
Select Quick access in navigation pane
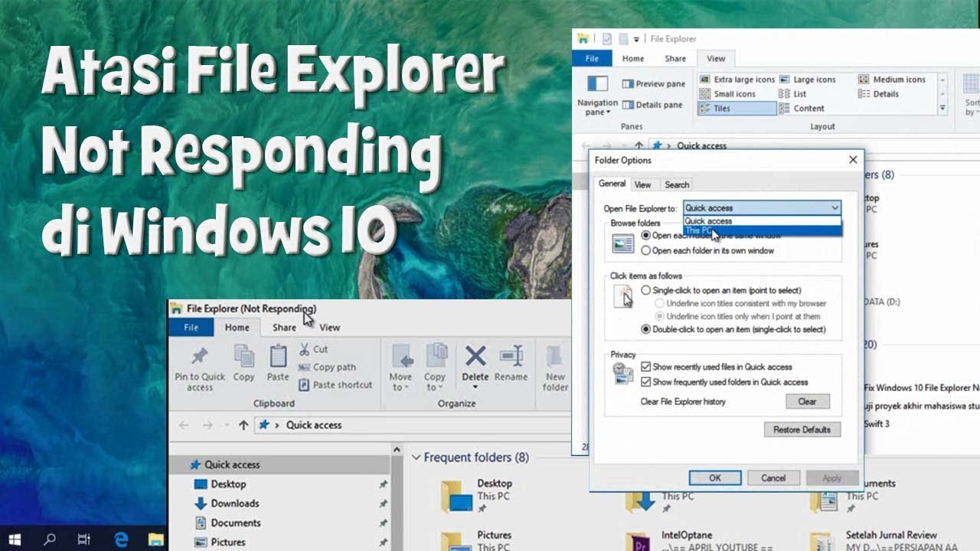click(279, 465)
